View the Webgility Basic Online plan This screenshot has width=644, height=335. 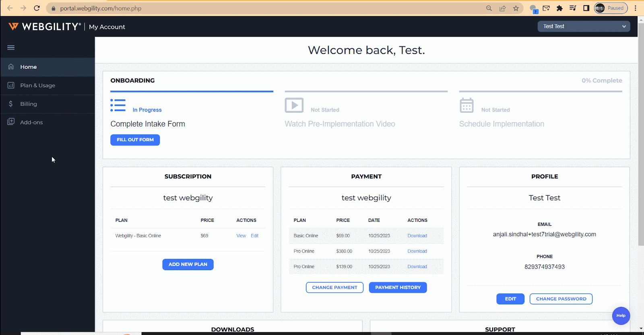pyautogui.click(x=241, y=236)
